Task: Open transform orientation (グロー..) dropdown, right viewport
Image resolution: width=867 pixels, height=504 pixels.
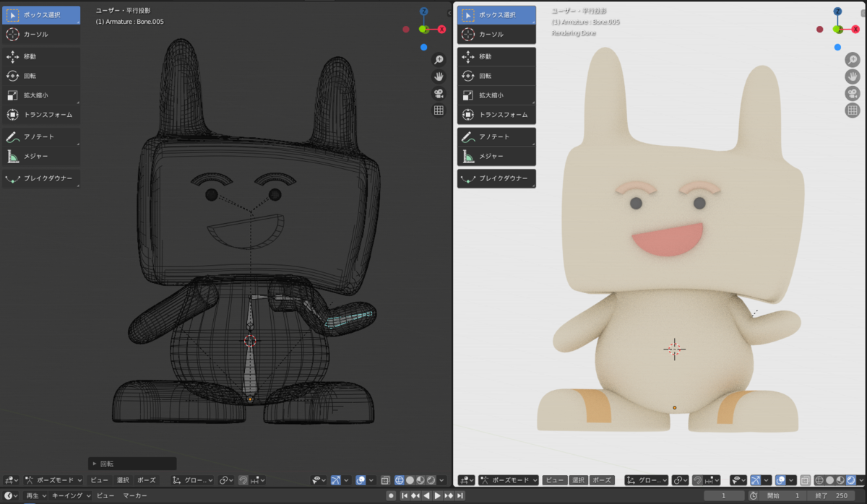Action: point(647,480)
